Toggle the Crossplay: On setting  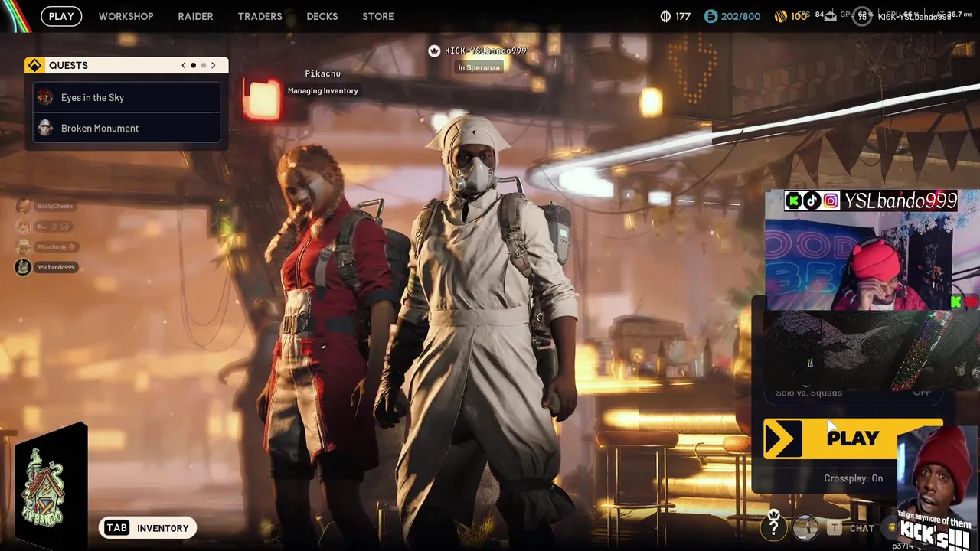[x=853, y=478]
